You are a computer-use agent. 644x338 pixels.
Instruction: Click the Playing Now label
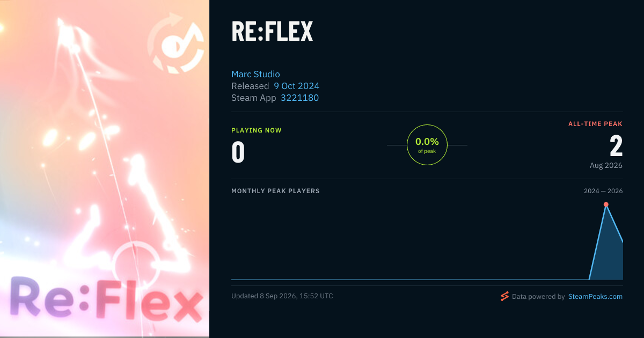coord(257,130)
